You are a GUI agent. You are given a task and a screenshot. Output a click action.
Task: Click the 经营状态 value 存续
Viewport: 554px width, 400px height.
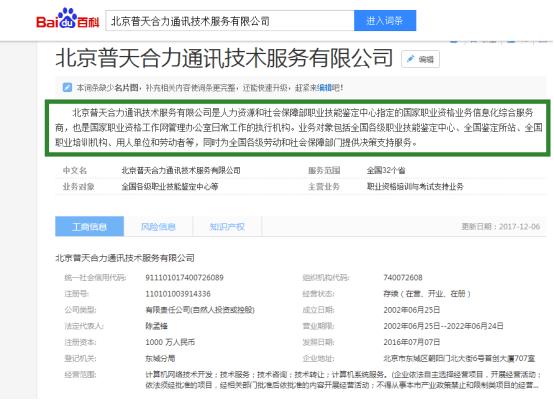click(x=427, y=294)
